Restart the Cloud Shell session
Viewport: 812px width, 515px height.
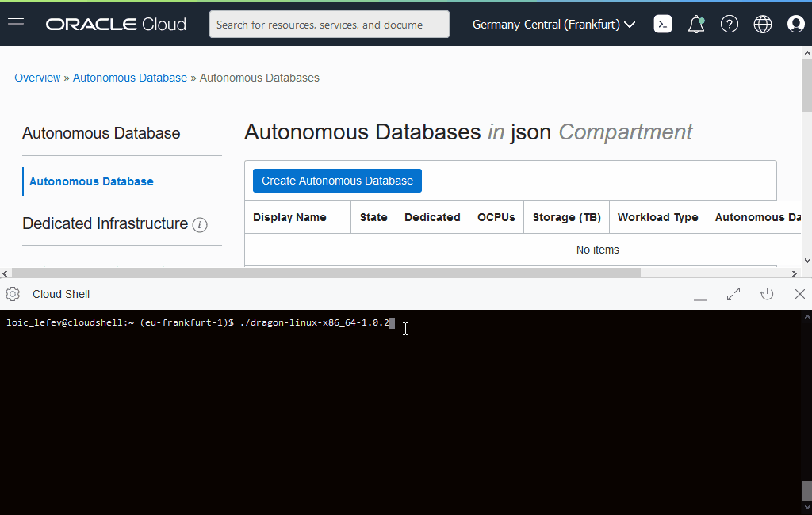tap(767, 294)
